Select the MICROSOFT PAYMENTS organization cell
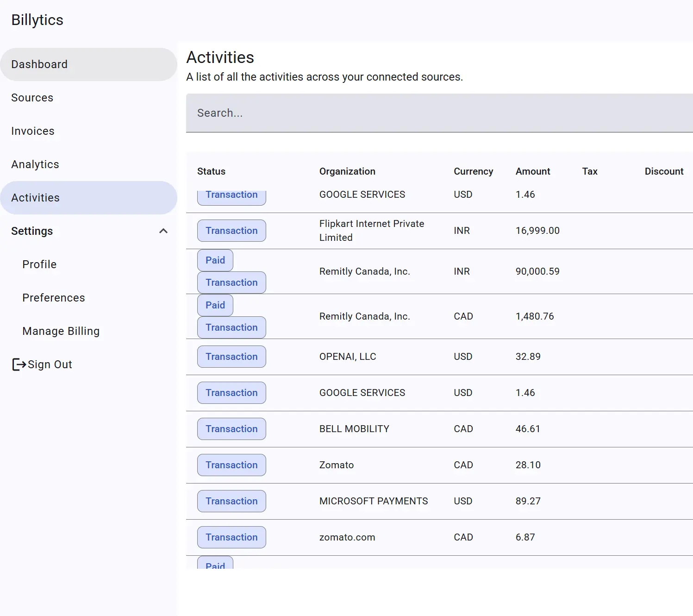 (x=374, y=501)
